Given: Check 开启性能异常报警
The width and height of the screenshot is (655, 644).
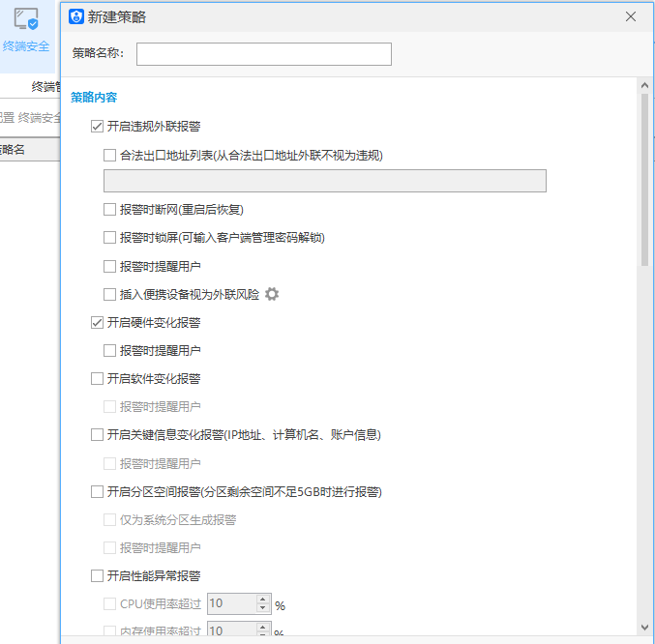Looking at the screenshot, I should pyautogui.click(x=98, y=576).
